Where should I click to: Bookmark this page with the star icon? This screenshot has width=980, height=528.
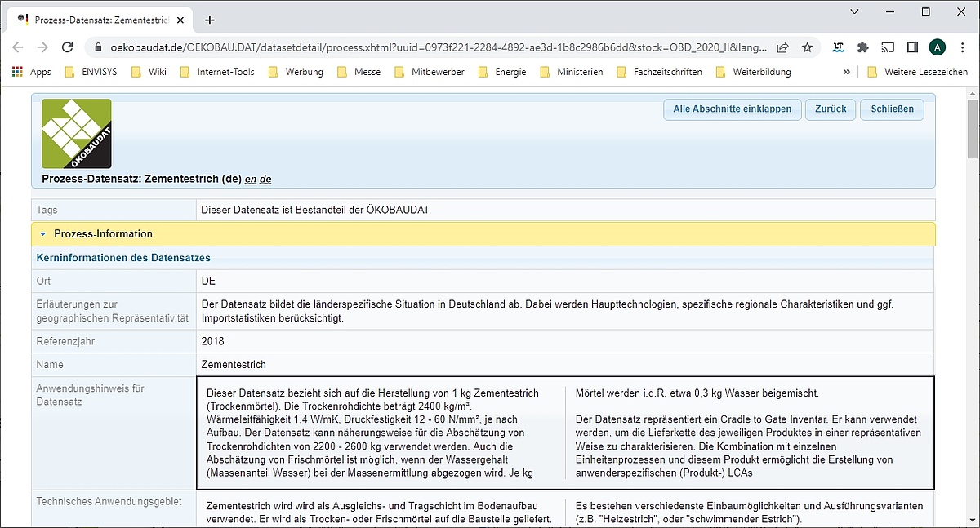807,47
